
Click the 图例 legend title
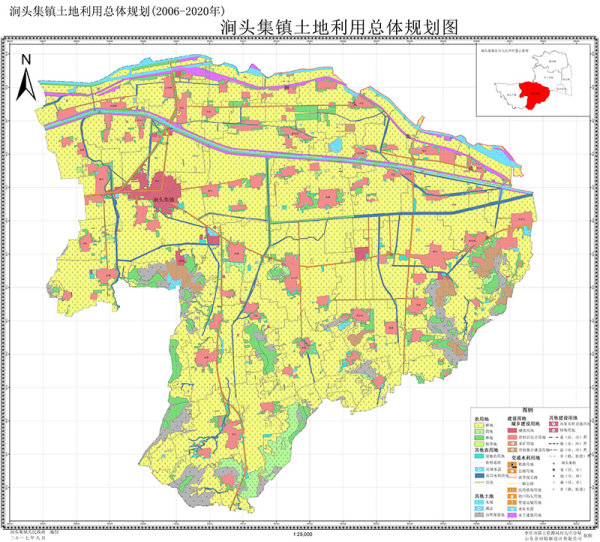coord(528,410)
